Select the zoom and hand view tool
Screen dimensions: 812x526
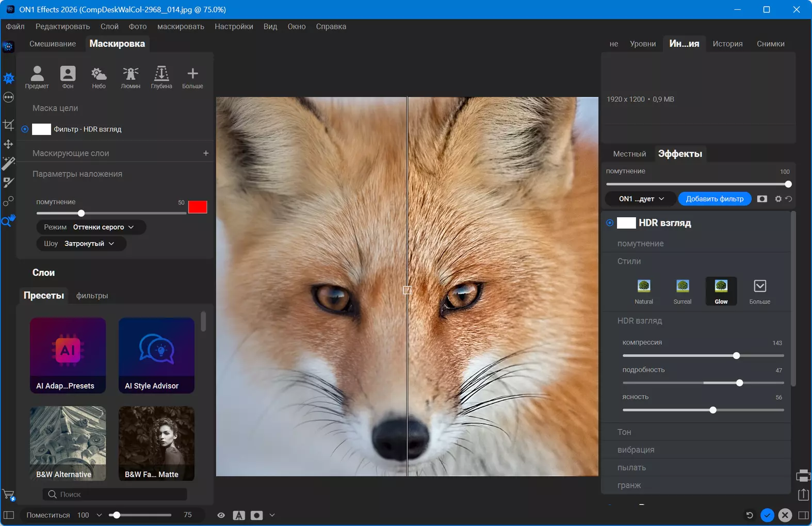point(8,221)
